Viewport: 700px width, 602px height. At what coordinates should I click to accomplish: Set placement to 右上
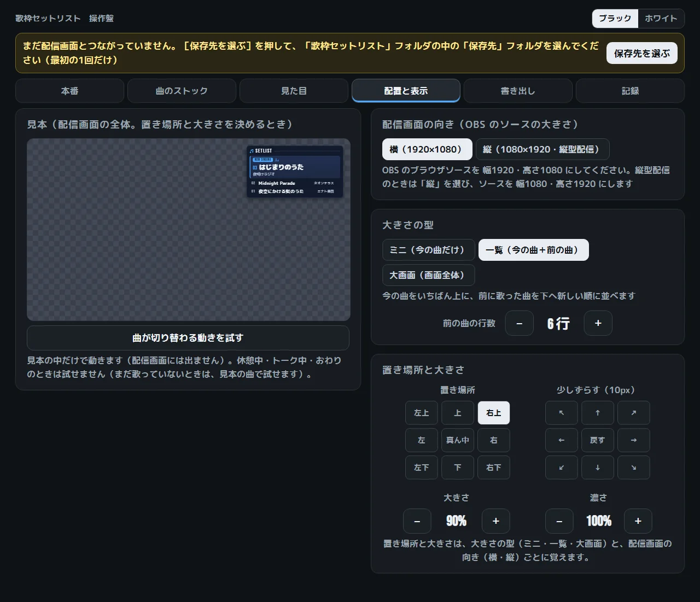point(493,413)
